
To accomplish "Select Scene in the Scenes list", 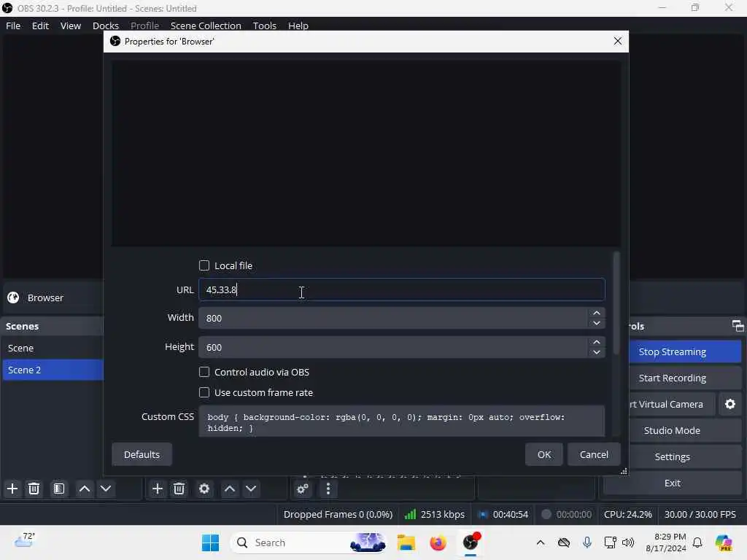I will tap(53, 348).
